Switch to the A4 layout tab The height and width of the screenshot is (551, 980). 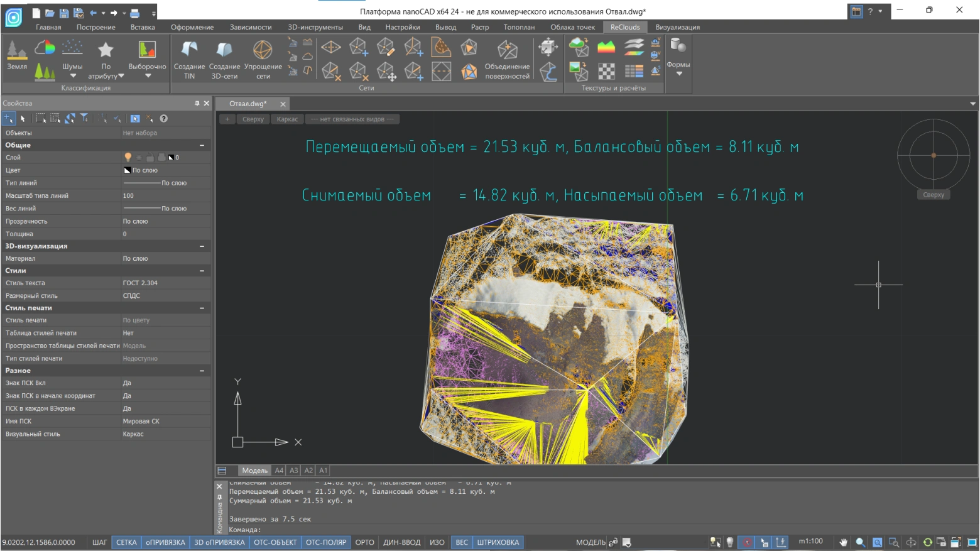coord(279,471)
